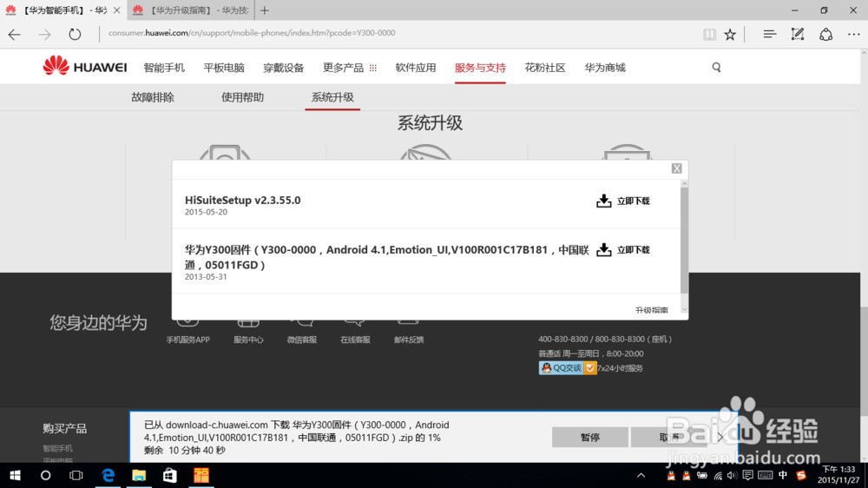Image resolution: width=868 pixels, height=488 pixels.
Task: Switch to the 华为升级指南 tab
Action: point(190,10)
